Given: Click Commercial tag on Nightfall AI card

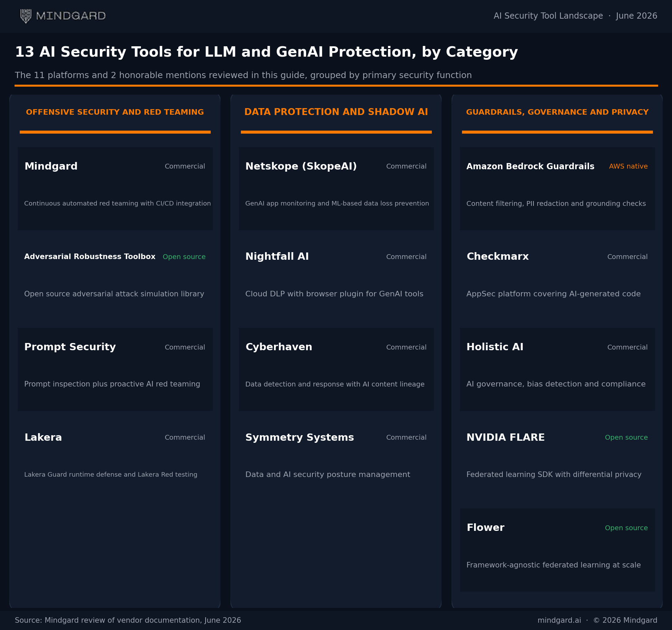Looking at the screenshot, I should 406,257.
